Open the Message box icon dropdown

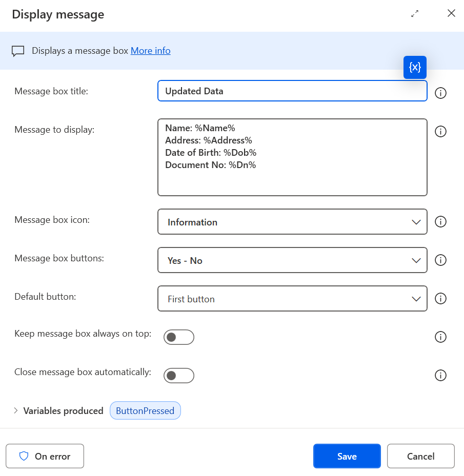[292, 222]
